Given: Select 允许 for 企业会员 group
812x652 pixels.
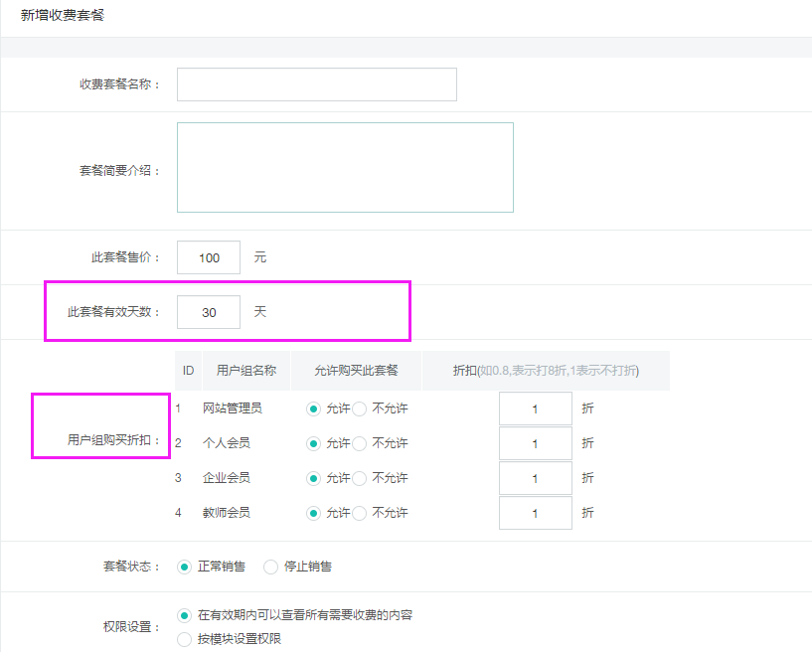Looking at the screenshot, I should coord(315,478).
